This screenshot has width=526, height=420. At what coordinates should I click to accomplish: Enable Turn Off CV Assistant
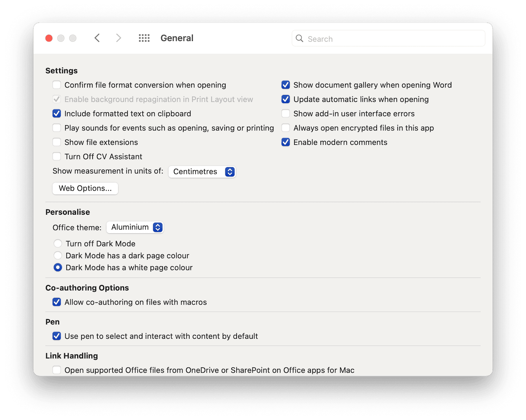57,156
